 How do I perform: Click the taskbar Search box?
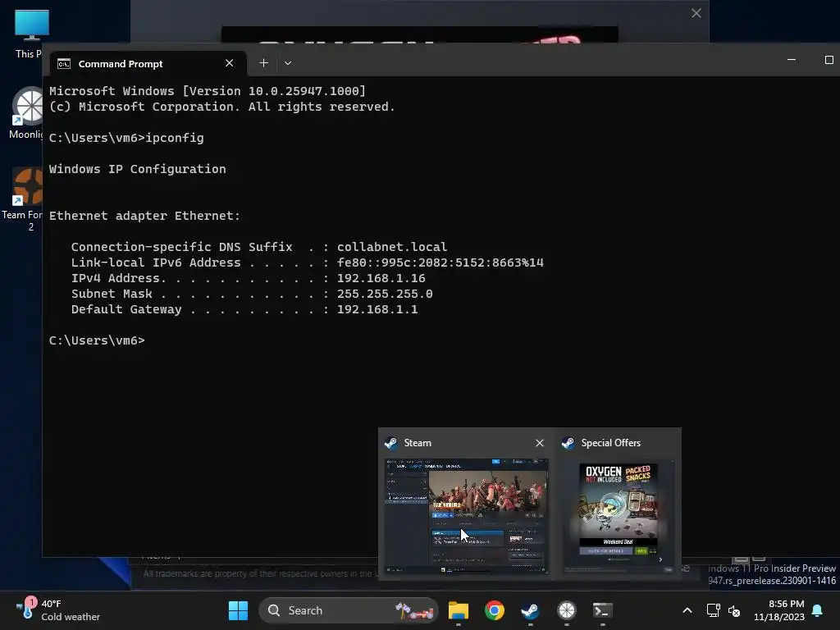(349, 610)
